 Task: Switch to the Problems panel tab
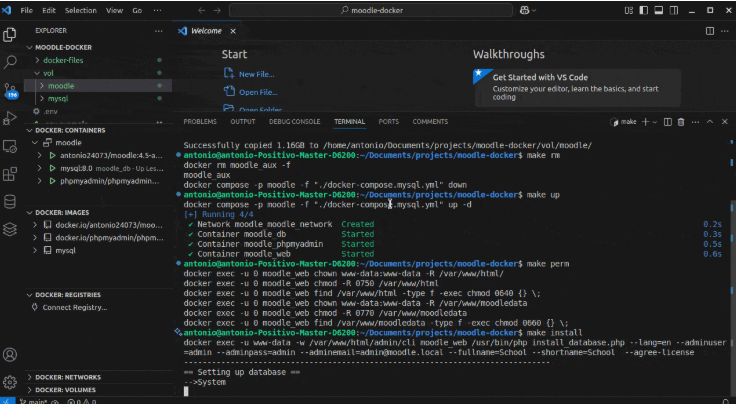click(x=200, y=122)
